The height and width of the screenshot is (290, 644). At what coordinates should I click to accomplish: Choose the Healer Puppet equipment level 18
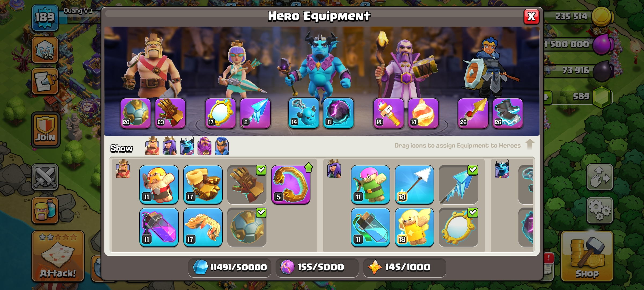pyautogui.click(x=414, y=227)
